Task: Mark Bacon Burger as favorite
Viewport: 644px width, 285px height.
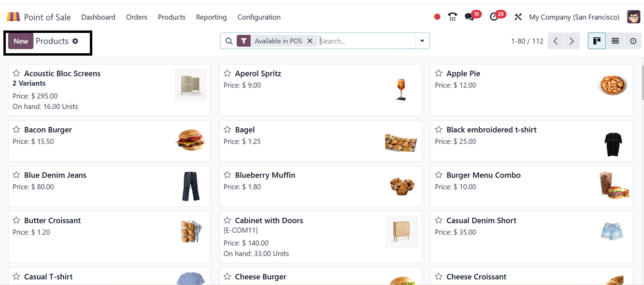Action: (16, 130)
